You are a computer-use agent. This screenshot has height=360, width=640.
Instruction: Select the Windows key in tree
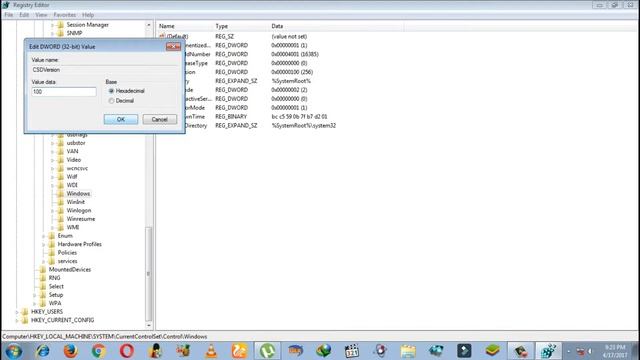[x=78, y=193]
